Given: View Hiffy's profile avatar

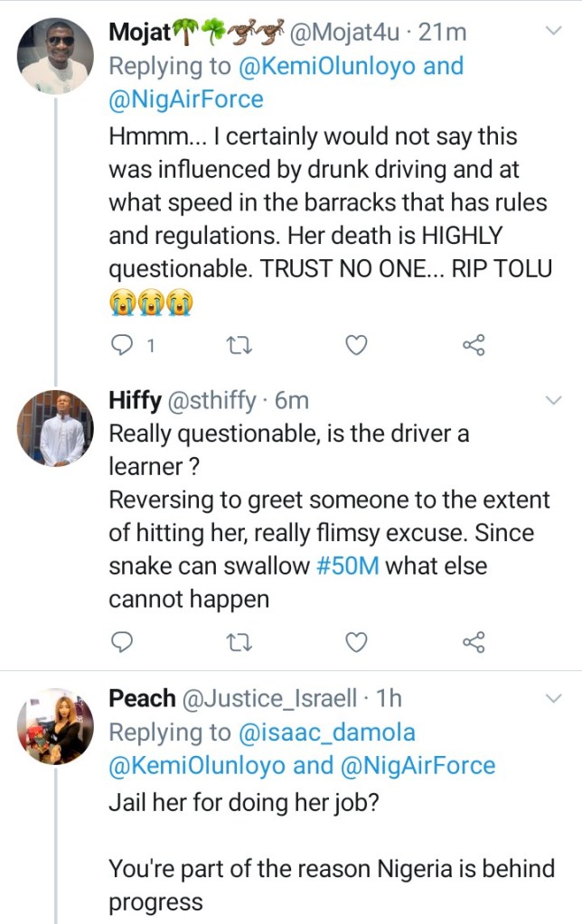Looking at the screenshot, I should [x=55, y=428].
